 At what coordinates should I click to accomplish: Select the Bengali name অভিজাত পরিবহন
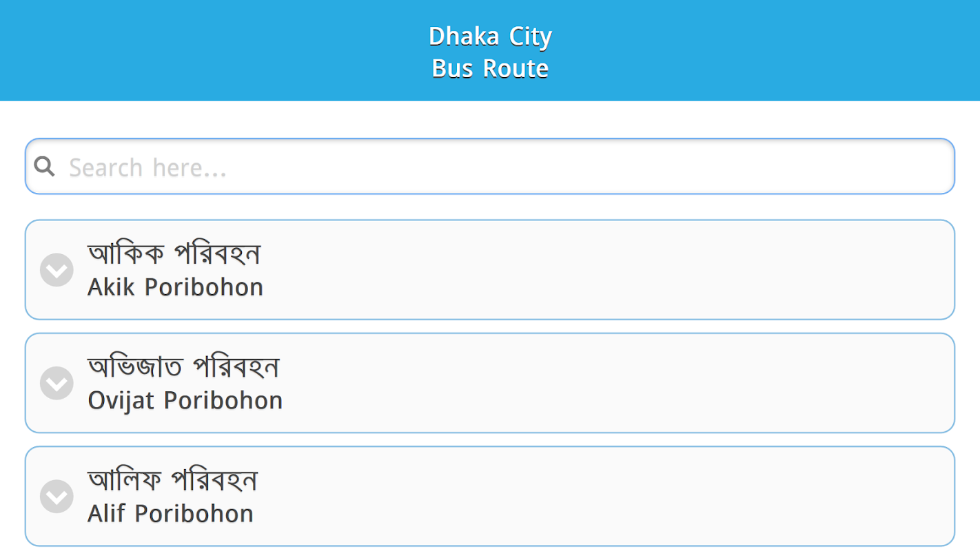183,366
